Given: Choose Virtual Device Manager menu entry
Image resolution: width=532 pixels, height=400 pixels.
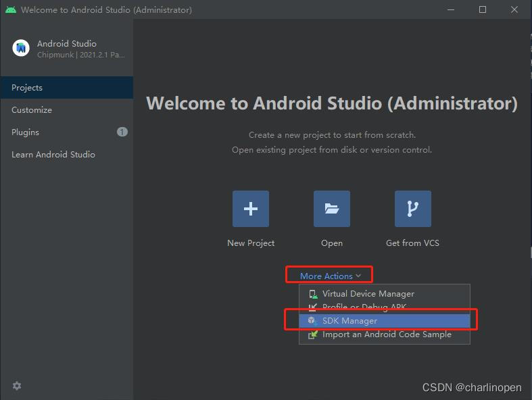Looking at the screenshot, I should [x=368, y=294].
